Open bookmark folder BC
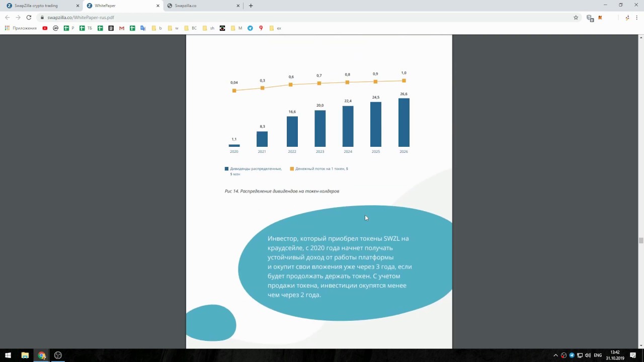 click(191, 28)
